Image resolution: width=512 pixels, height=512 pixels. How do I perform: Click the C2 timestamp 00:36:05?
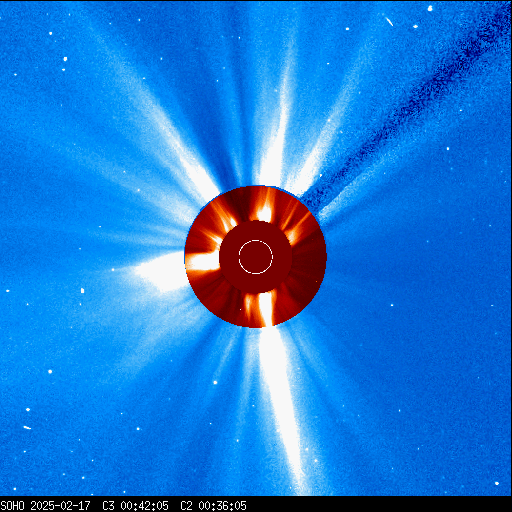click(x=223, y=506)
